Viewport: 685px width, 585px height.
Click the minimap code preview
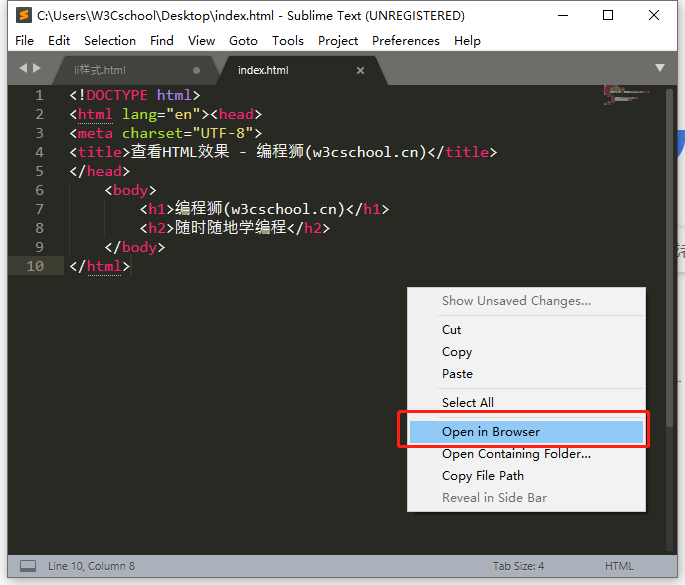623,95
